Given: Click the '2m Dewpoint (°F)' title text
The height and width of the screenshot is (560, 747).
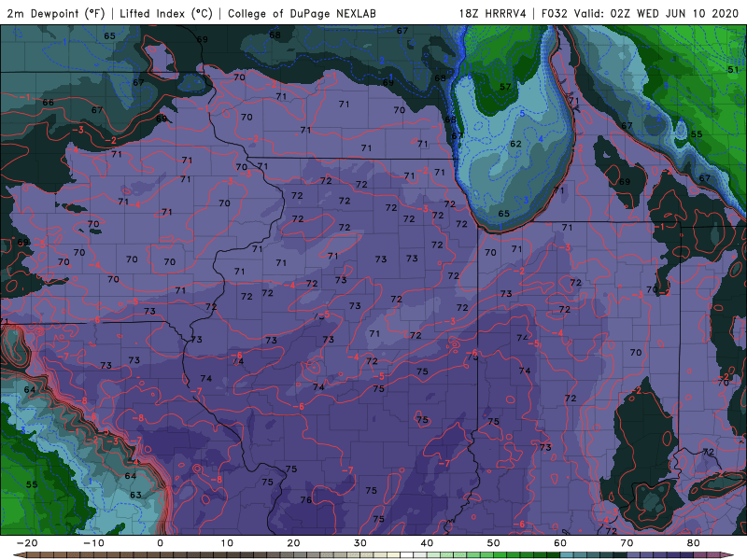Looking at the screenshot, I should click(56, 13).
